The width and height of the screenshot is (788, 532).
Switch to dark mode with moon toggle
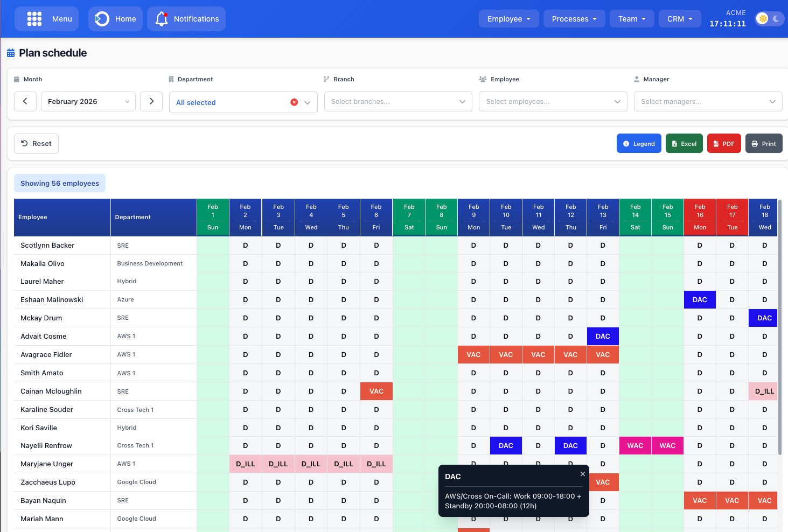(x=775, y=18)
